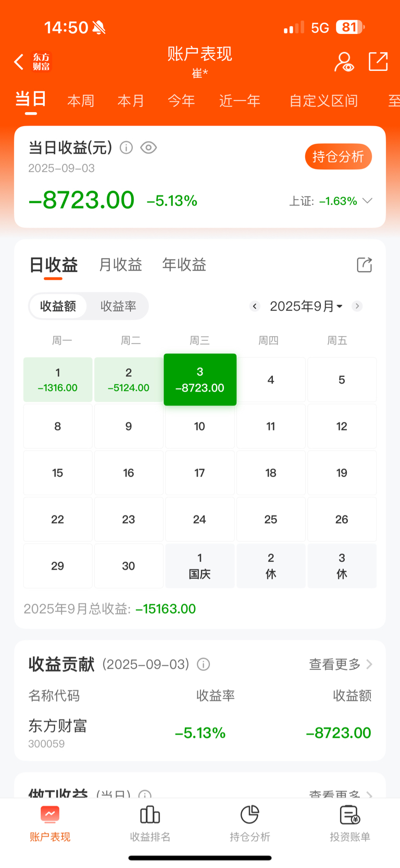Tap share icon in 日收益 card
This screenshot has height=868, width=400.
(x=365, y=265)
